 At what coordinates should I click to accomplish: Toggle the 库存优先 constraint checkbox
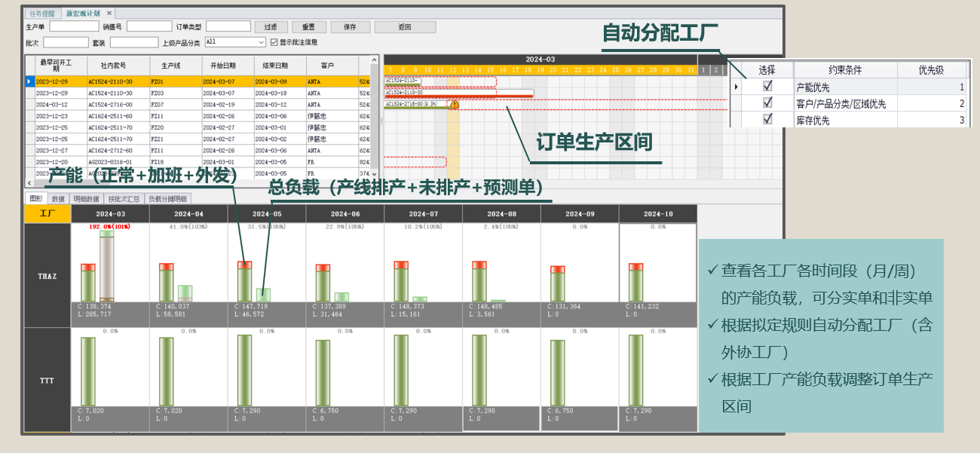767,119
